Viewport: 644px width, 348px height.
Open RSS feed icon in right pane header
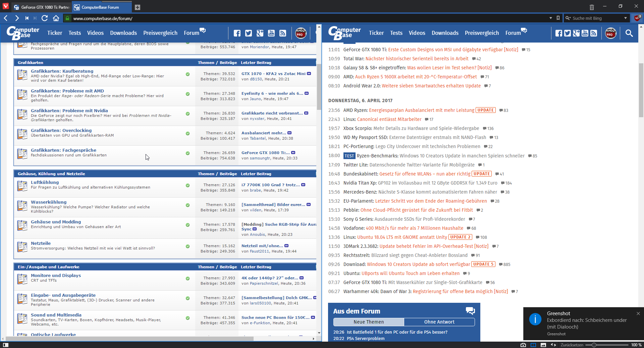point(594,33)
